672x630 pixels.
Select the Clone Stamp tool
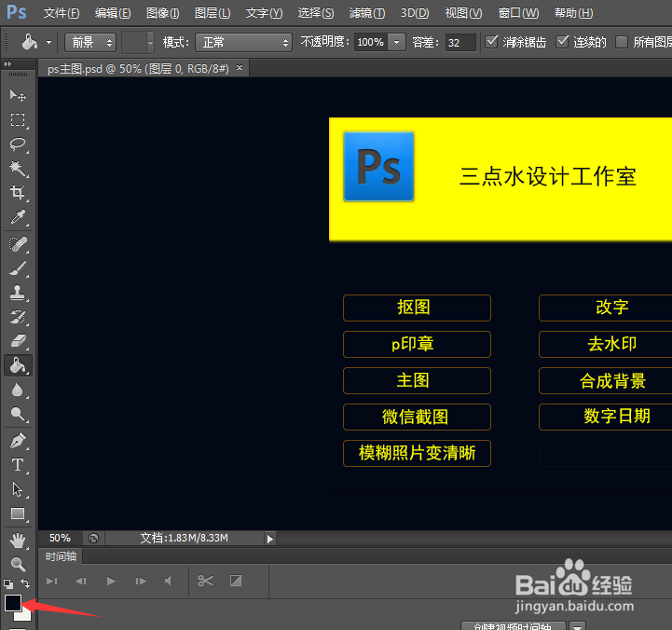(x=18, y=293)
